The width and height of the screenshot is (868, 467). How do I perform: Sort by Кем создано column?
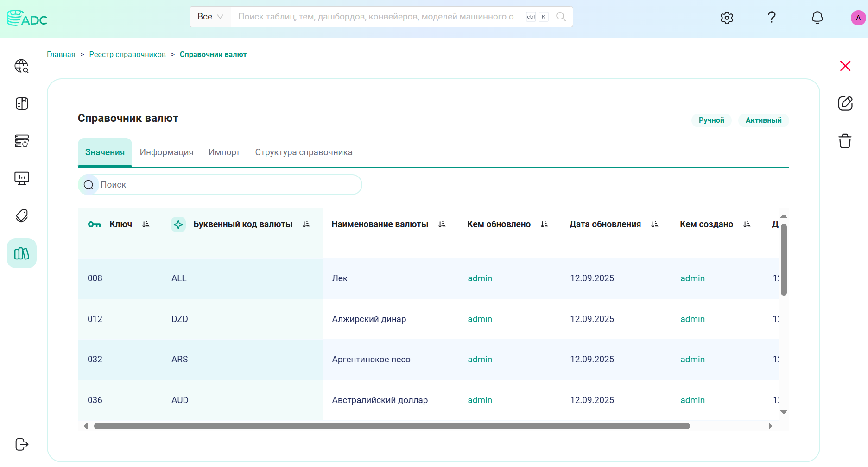[747, 224]
